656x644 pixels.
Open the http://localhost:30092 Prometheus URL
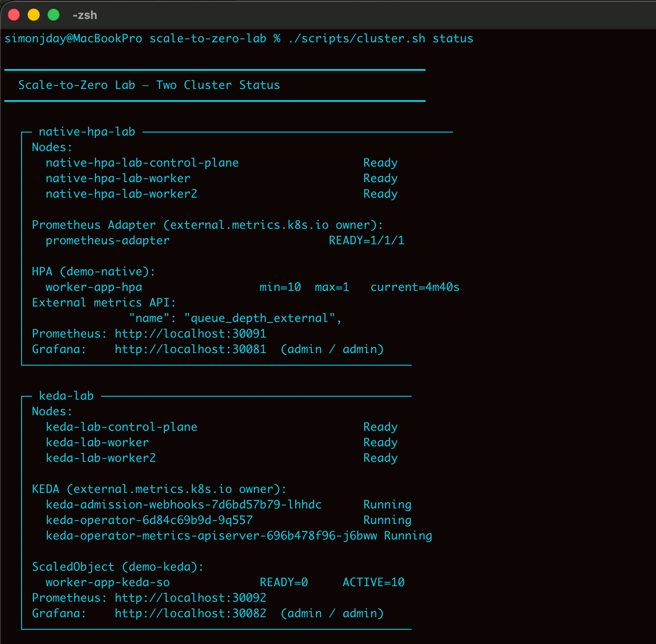pos(191,598)
